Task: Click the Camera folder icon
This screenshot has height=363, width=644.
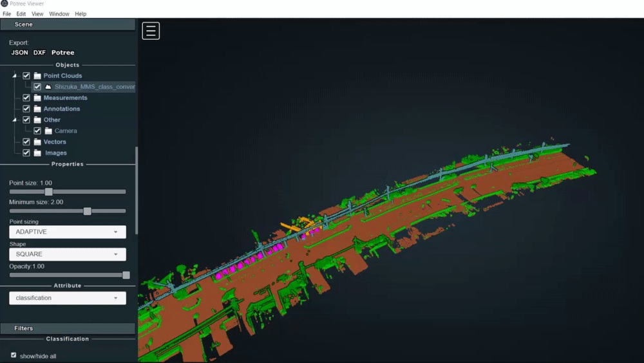Action: pos(48,131)
